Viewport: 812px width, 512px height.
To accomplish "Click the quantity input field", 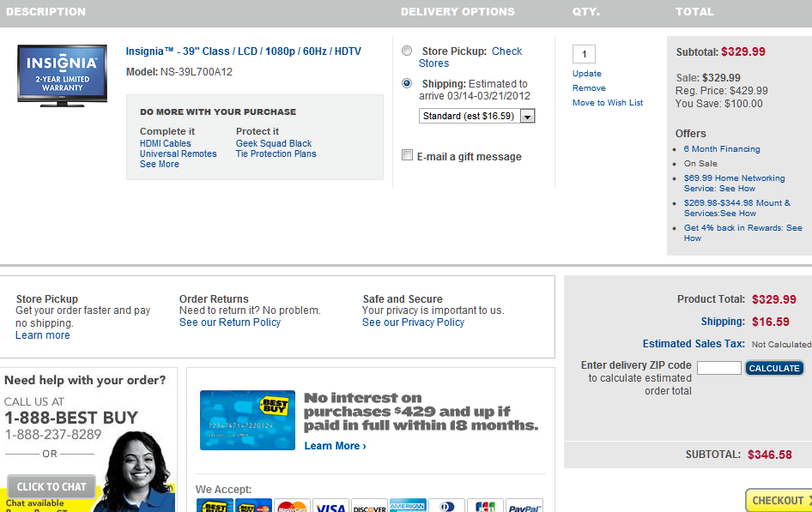I will [585, 54].
